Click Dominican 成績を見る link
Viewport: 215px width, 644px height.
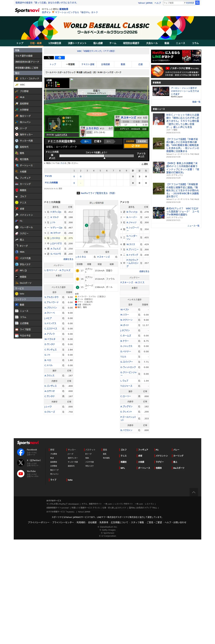[x=68, y=259]
